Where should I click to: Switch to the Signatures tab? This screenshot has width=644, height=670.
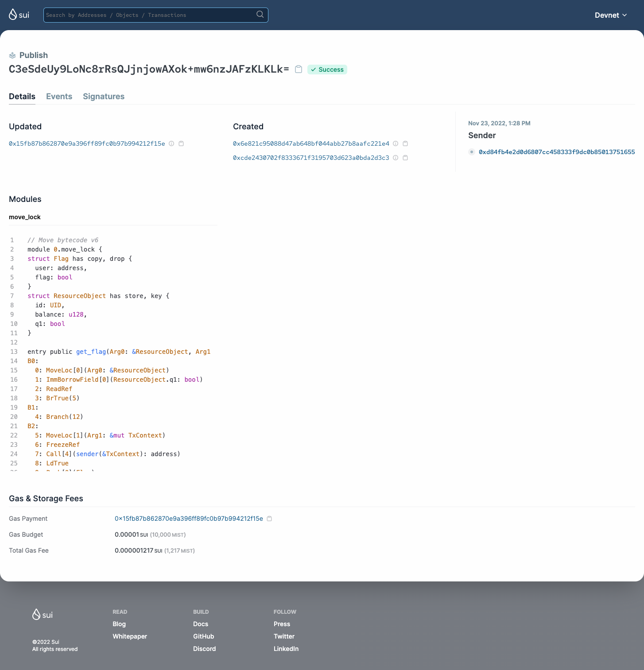pos(104,97)
